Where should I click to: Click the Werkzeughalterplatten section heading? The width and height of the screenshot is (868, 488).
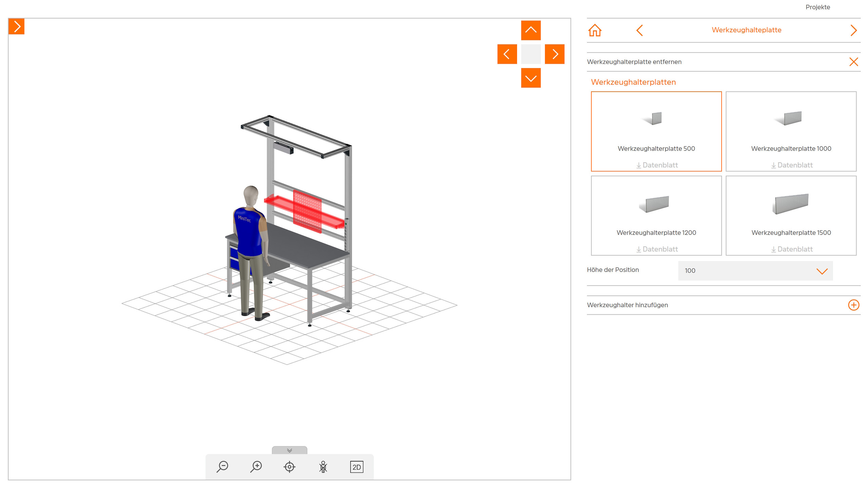[633, 82]
